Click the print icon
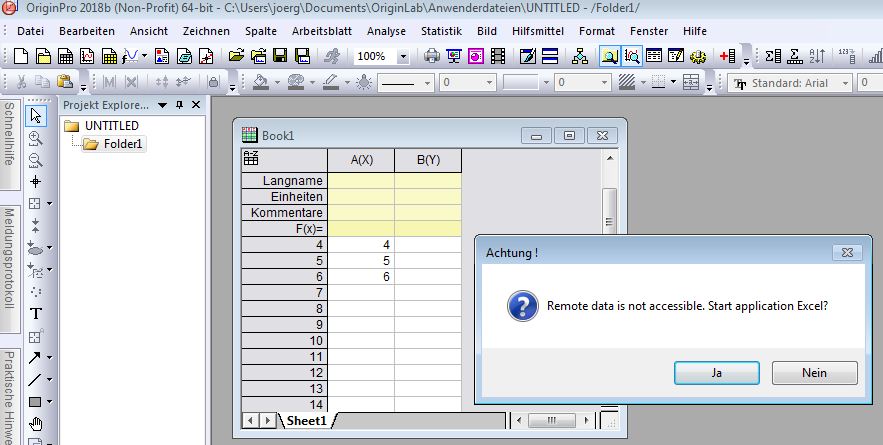883x445 pixels. tap(432, 56)
